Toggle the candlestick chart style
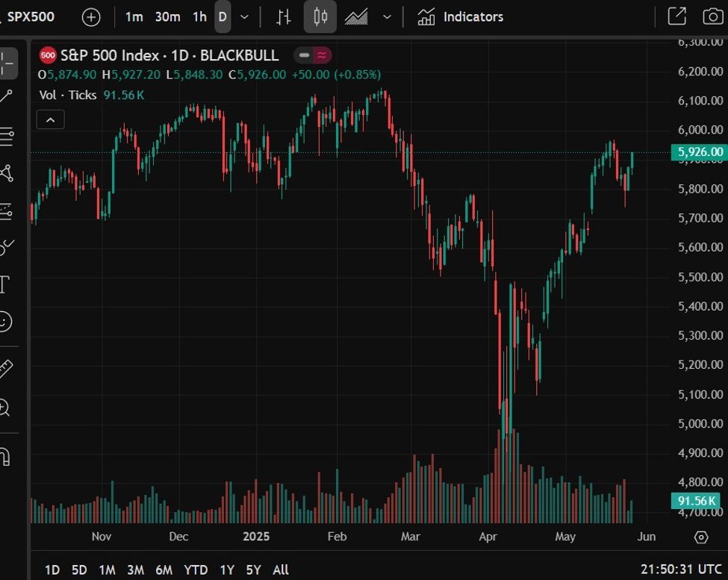The height and width of the screenshot is (580, 728). point(320,16)
